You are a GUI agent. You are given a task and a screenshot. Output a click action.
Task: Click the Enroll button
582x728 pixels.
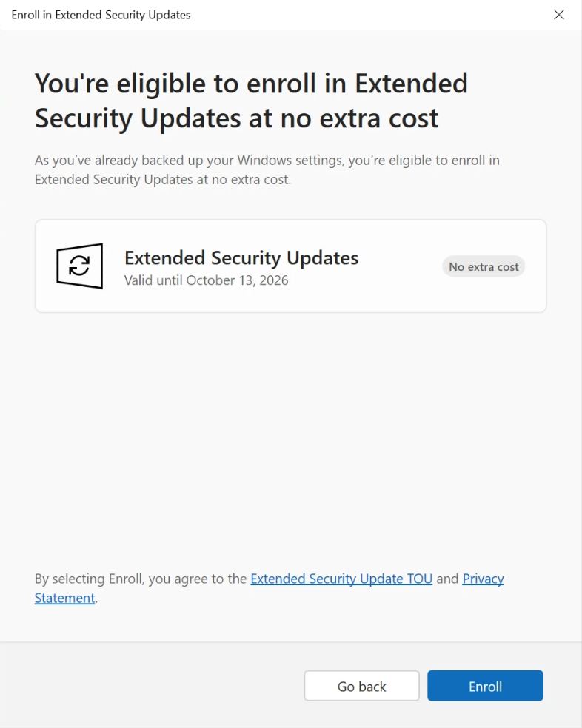tap(485, 686)
